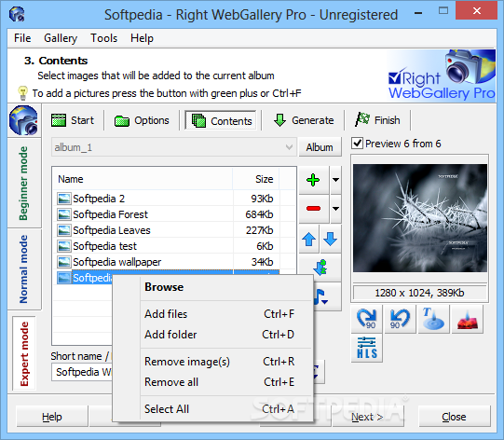This screenshot has height=440, width=504.
Task: Switch to Expert mode tab
Action: pyautogui.click(x=24, y=353)
